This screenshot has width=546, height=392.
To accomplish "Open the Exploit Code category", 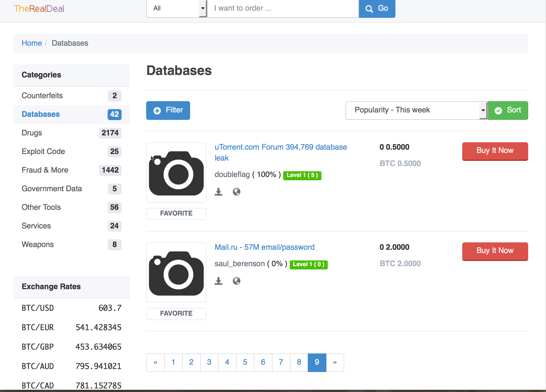I will pyautogui.click(x=71, y=152).
